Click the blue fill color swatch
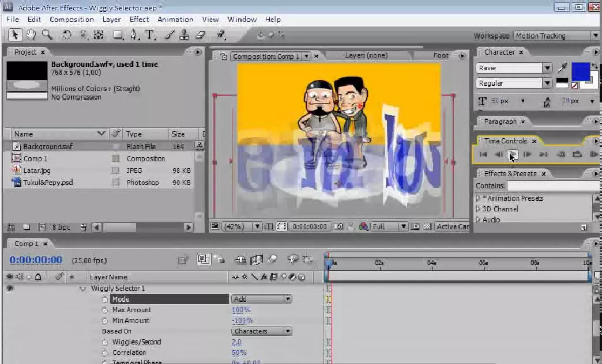The width and height of the screenshot is (602, 364). coord(581,72)
